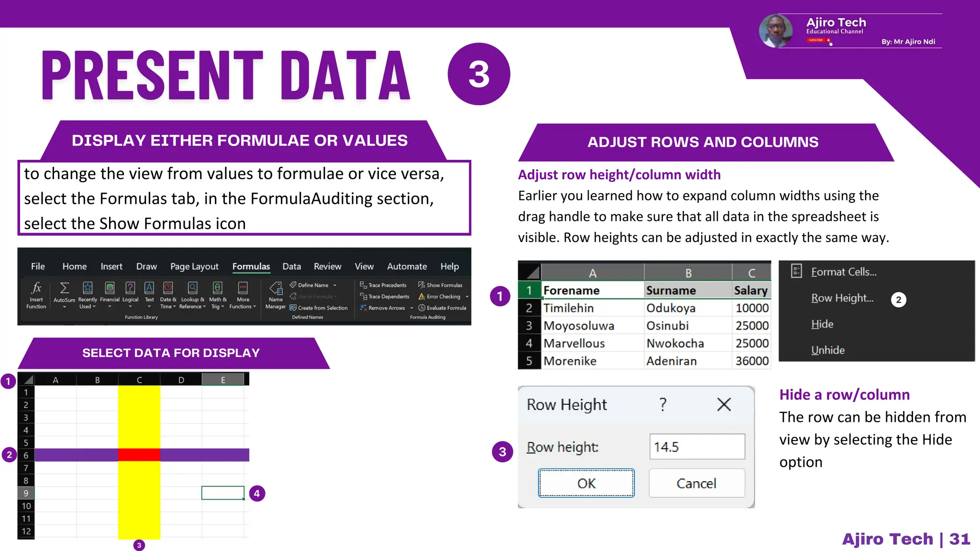
Task: Click the Lookup & Reference icon
Action: point(192,288)
